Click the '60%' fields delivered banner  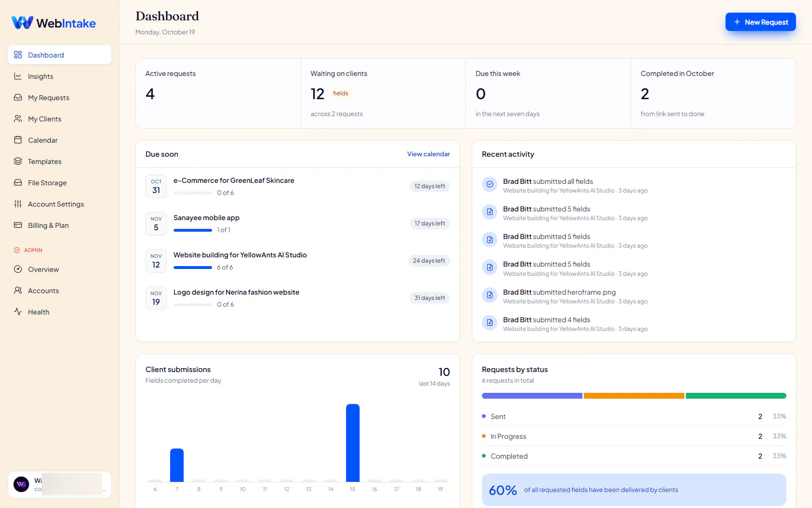[634, 490]
